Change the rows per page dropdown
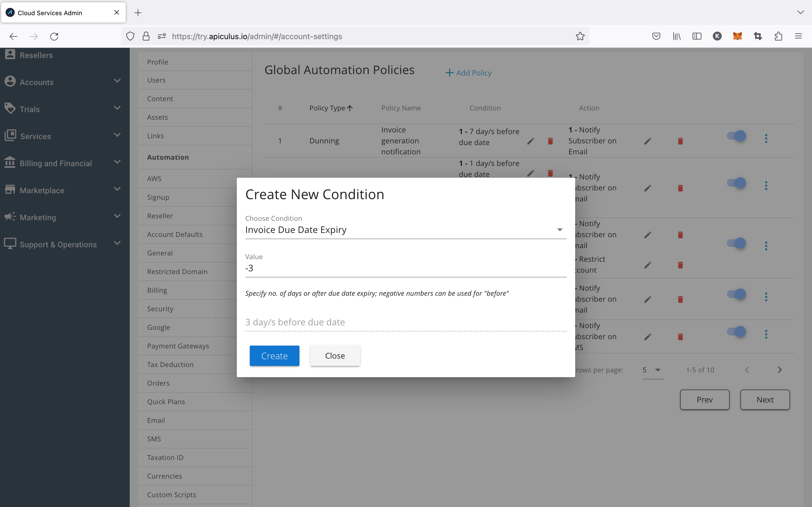This screenshot has height=507, width=812. coord(653,370)
